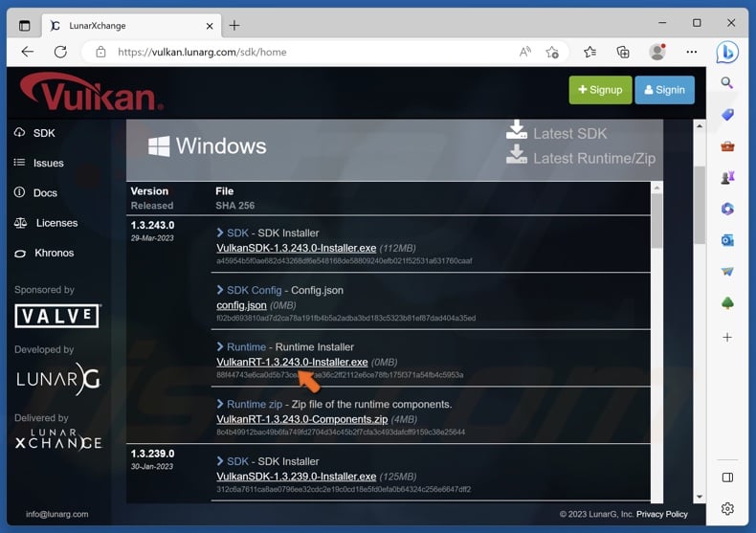Add a sidebar app with the plus icon
Image resolution: width=756 pixels, height=533 pixels.
pyautogui.click(x=727, y=338)
